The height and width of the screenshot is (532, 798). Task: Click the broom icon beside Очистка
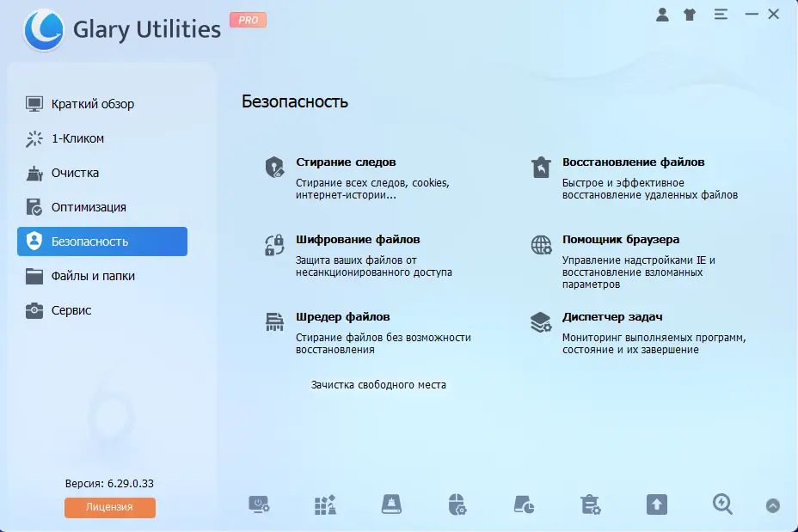(34, 173)
